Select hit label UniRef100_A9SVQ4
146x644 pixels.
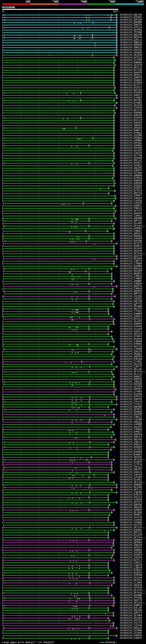[x=131, y=50]
